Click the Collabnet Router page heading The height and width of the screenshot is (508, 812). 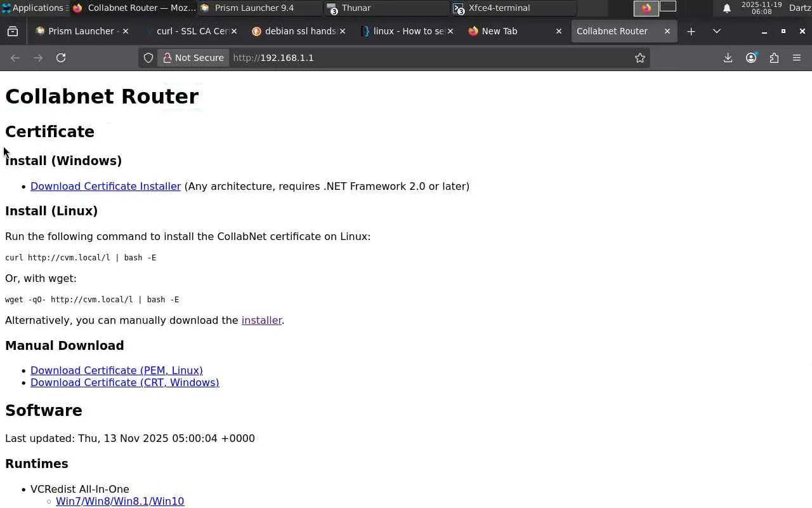tap(101, 97)
